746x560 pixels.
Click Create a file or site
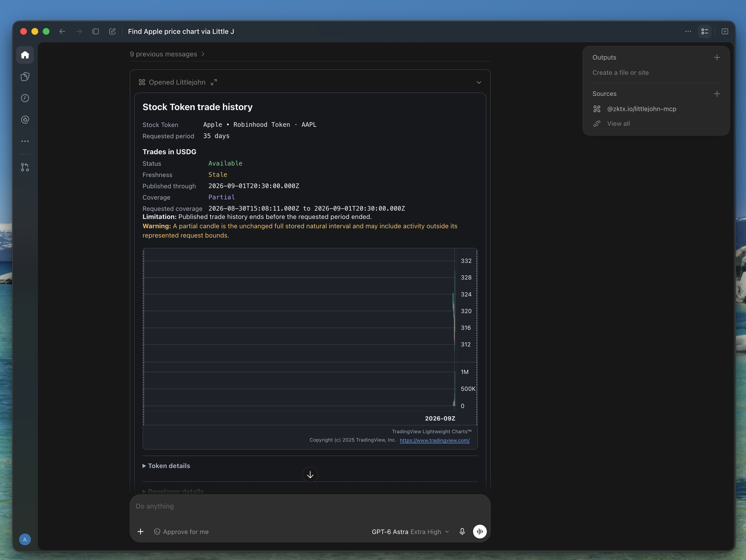[620, 73]
